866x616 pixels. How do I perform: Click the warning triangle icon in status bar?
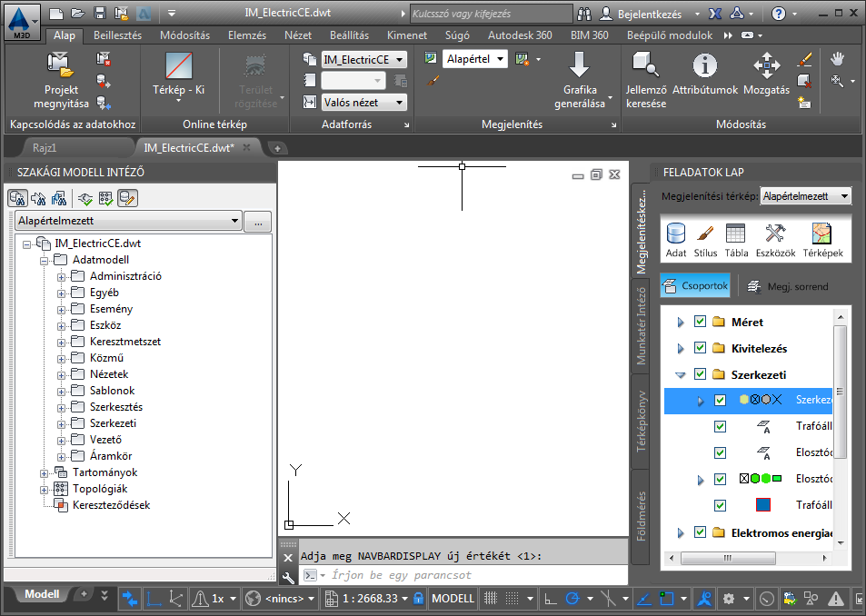[836, 599]
